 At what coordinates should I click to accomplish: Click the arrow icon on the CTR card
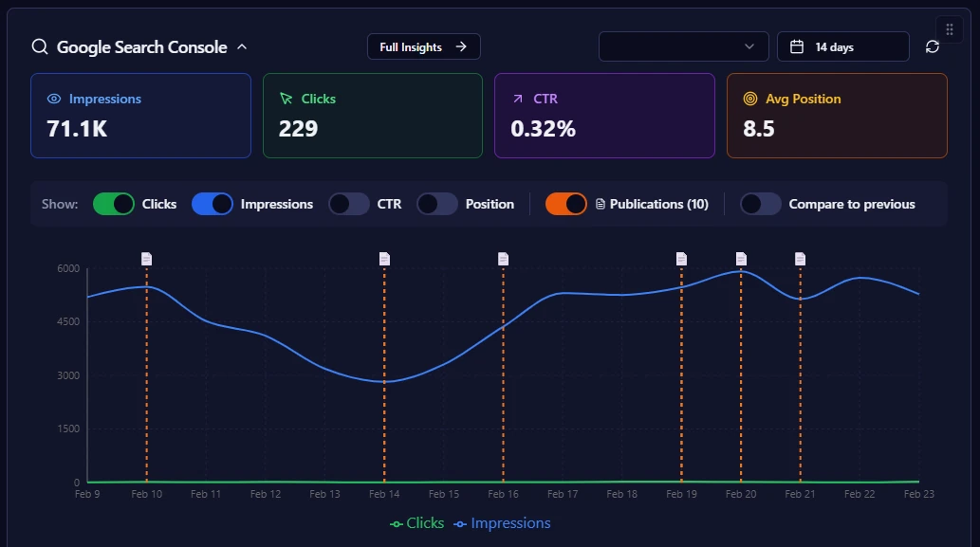(517, 99)
